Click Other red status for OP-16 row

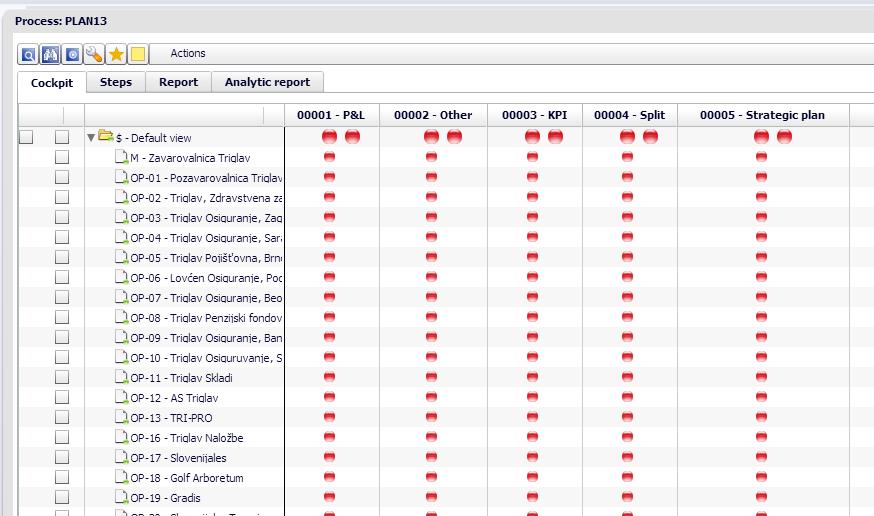pyautogui.click(x=431, y=437)
